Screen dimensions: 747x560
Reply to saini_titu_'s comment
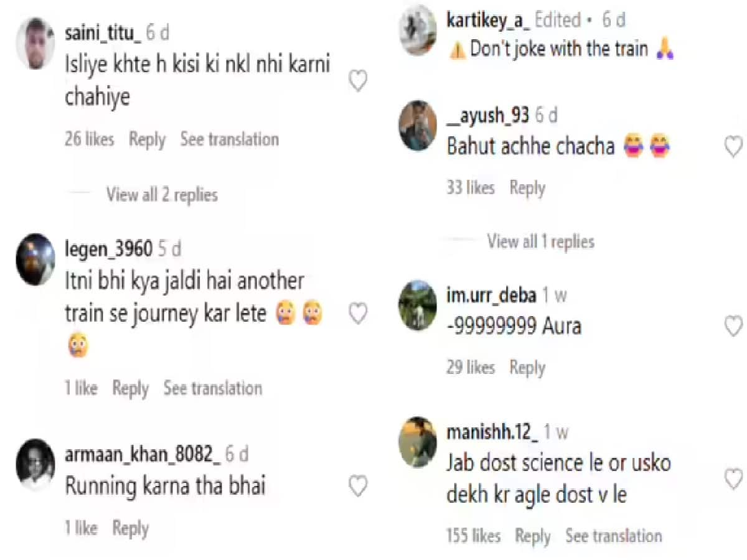(147, 139)
